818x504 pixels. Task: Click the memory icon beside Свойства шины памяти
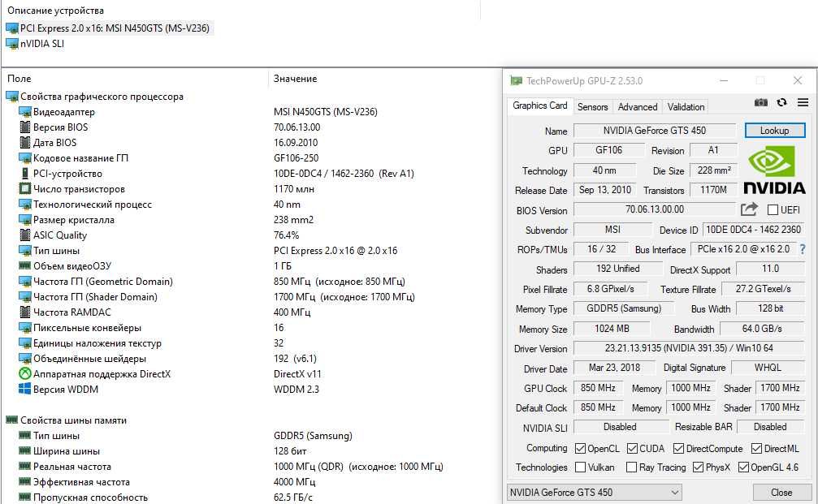12,420
